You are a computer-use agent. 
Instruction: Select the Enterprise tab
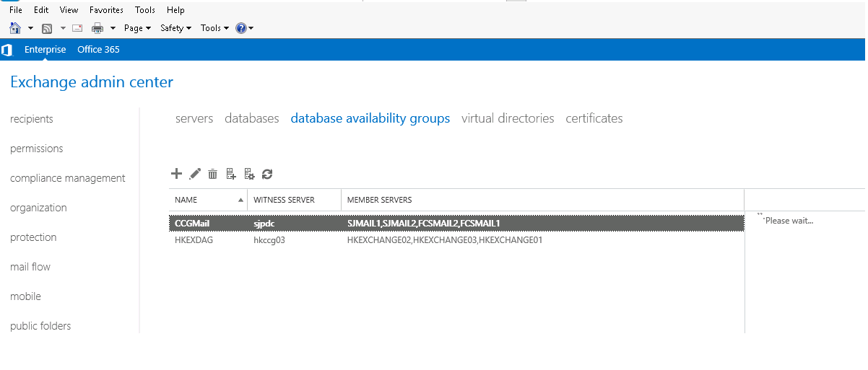click(45, 50)
